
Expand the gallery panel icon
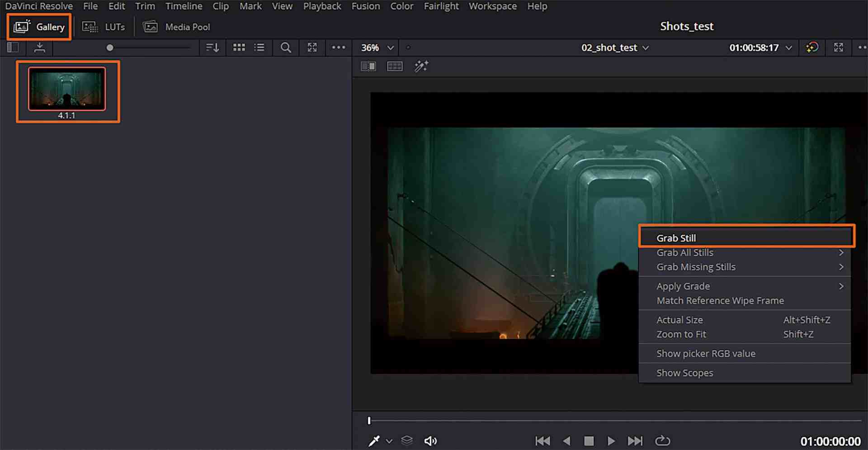tap(312, 47)
